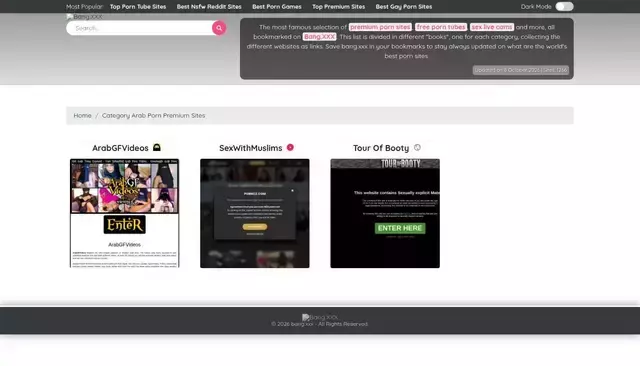The height and width of the screenshot is (366, 640).
Task: Click the pink icon beside SexWithMuslims
Action: click(290, 147)
